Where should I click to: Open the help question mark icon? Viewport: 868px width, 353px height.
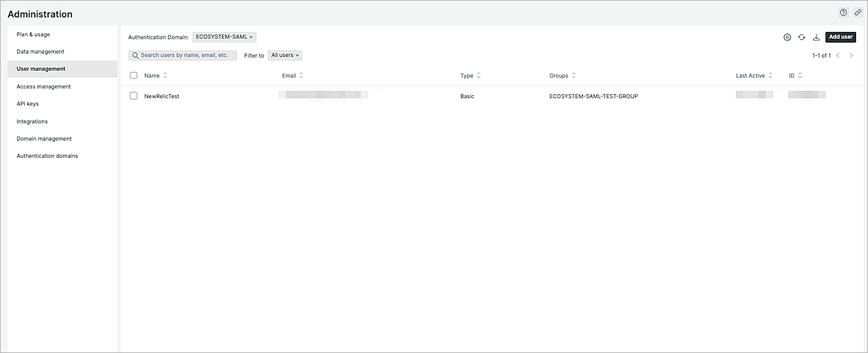coord(843,13)
